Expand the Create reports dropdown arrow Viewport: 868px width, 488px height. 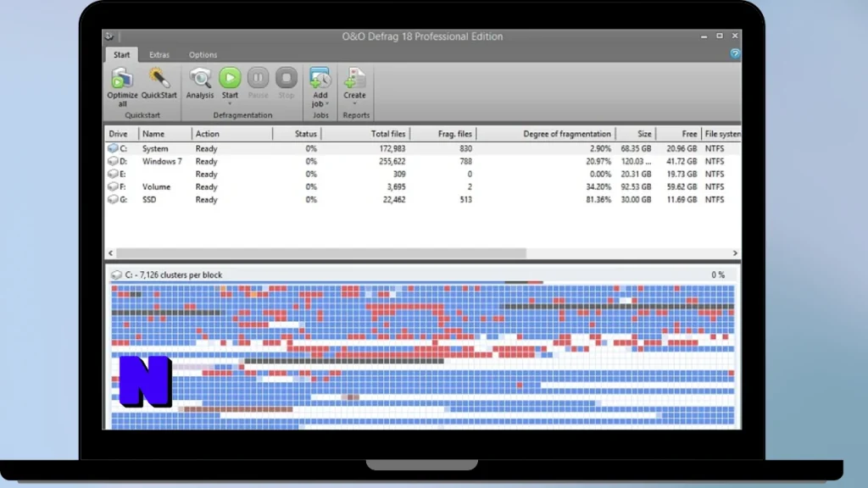click(x=354, y=103)
